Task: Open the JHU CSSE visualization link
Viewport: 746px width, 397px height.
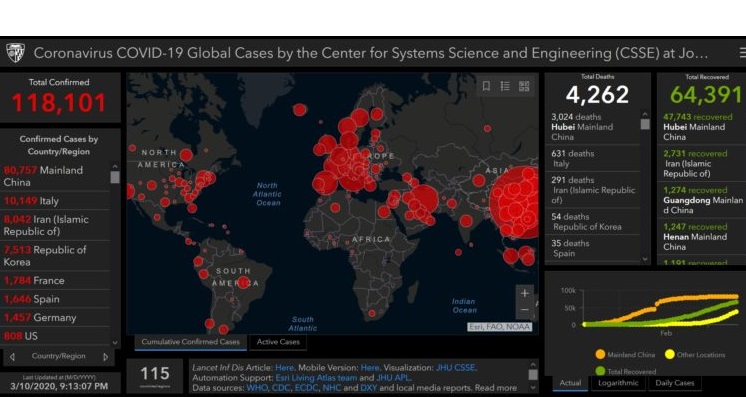Action: (455, 367)
